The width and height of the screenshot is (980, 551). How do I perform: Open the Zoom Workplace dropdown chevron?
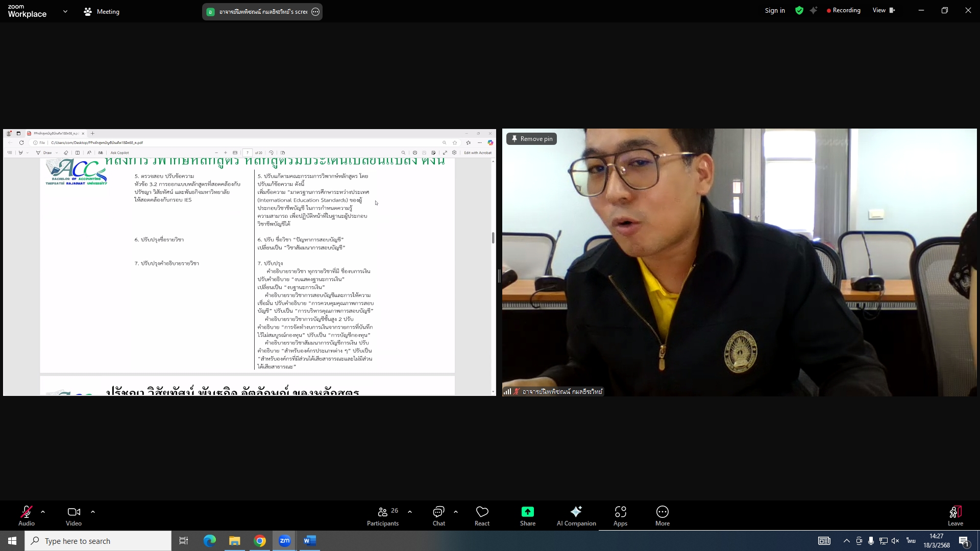pyautogui.click(x=65, y=11)
